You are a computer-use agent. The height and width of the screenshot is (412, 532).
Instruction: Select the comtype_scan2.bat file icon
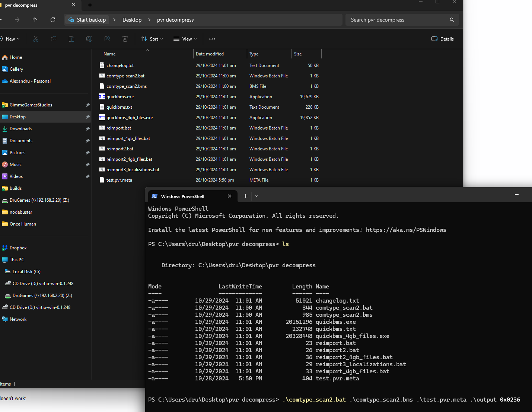click(102, 76)
